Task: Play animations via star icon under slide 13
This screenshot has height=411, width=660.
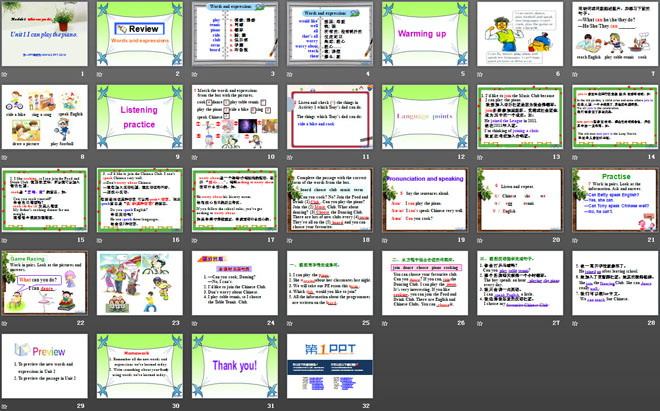Action: coord(480,157)
